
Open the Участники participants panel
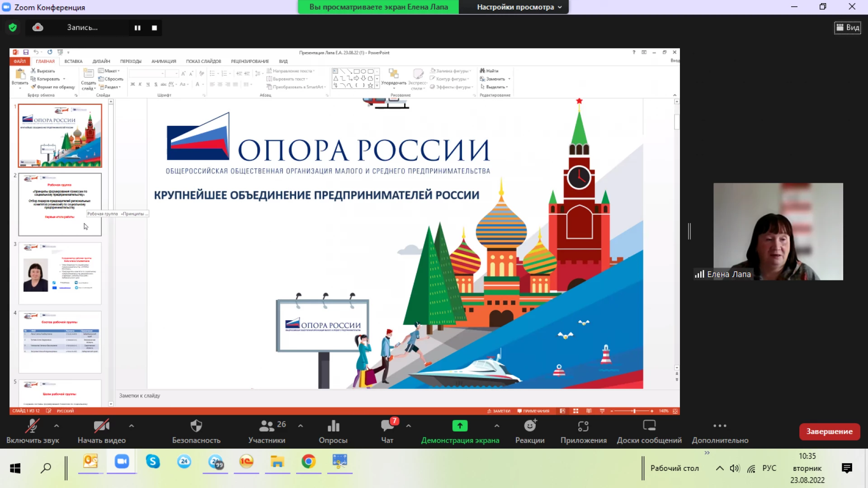[267, 431]
